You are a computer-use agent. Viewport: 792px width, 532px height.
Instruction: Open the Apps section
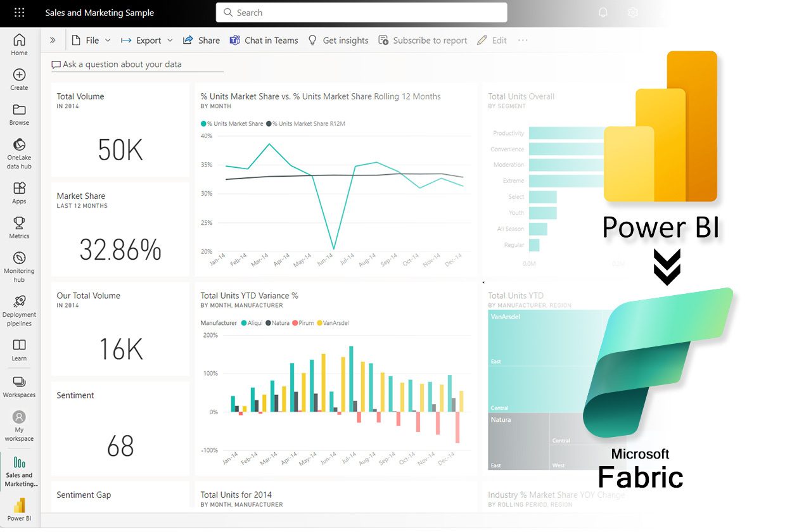[19, 192]
